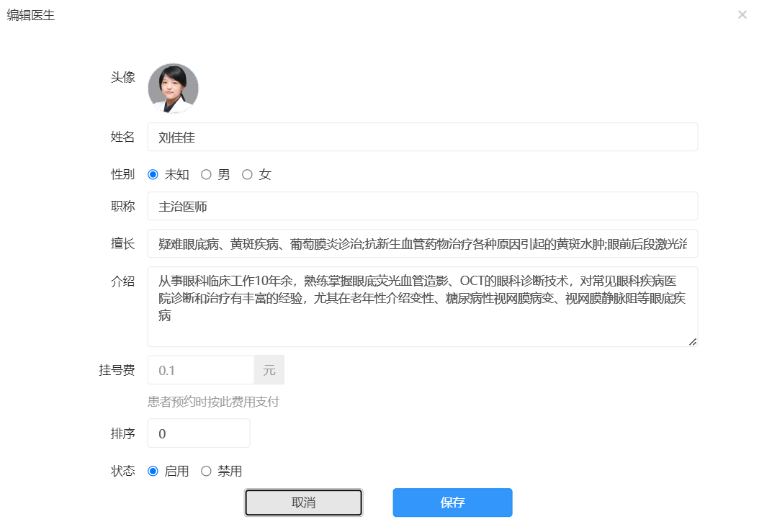Focus the 排序 number input
Image resolution: width=759 pixels, height=532 pixels.
(x=199, y=433)
